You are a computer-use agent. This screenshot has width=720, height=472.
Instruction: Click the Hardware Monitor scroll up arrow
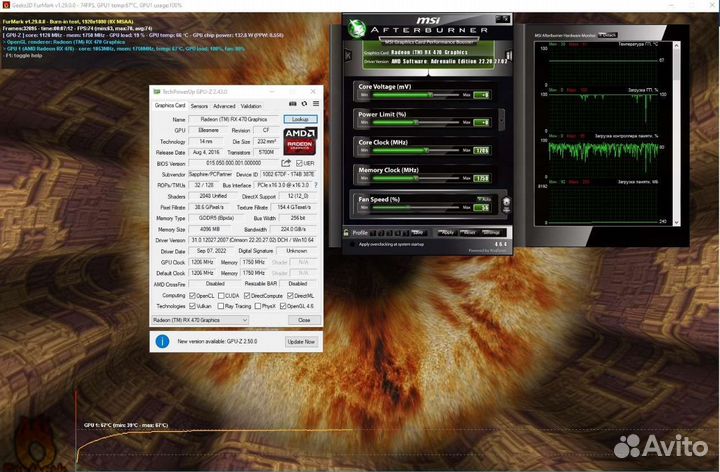coord(676,45)
